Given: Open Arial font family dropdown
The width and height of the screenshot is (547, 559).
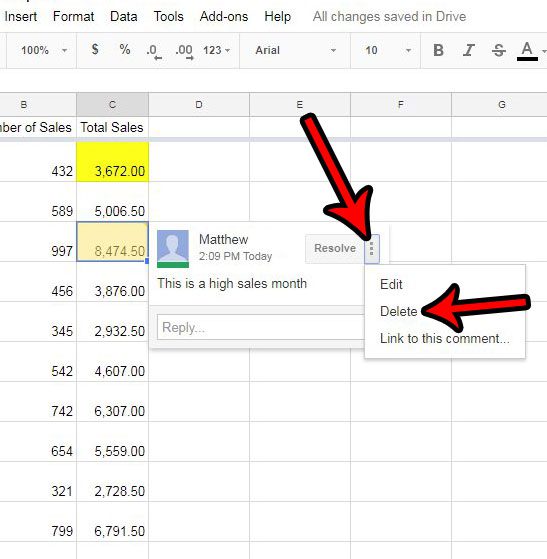Looking at the screenshot, I should click(295, 50).
